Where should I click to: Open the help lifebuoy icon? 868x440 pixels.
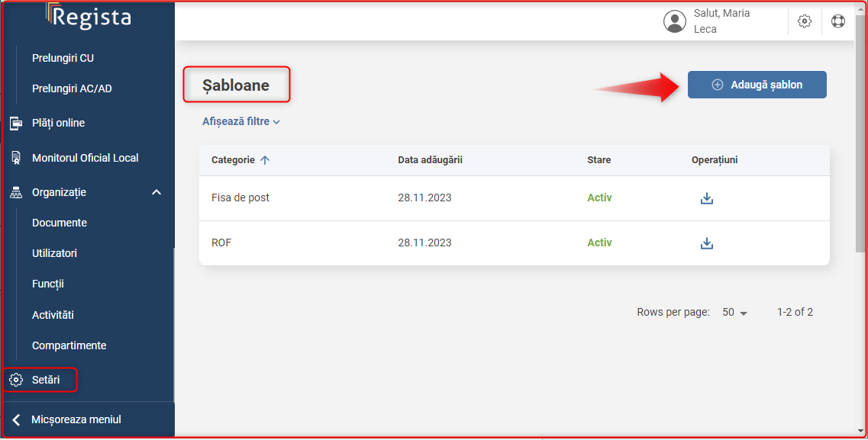[x=838, y=21]
